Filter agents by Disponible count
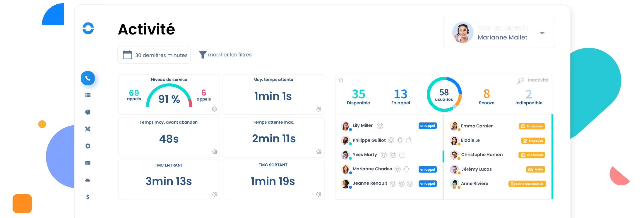The width and height of the screenshot is (644, 218). 358,97
